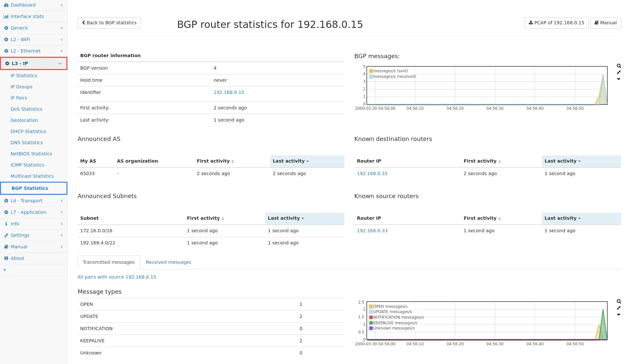Collapse sidebar with the double-chevron icon
Viewport: 631px width, 364px height.
[x=5, y=270]
